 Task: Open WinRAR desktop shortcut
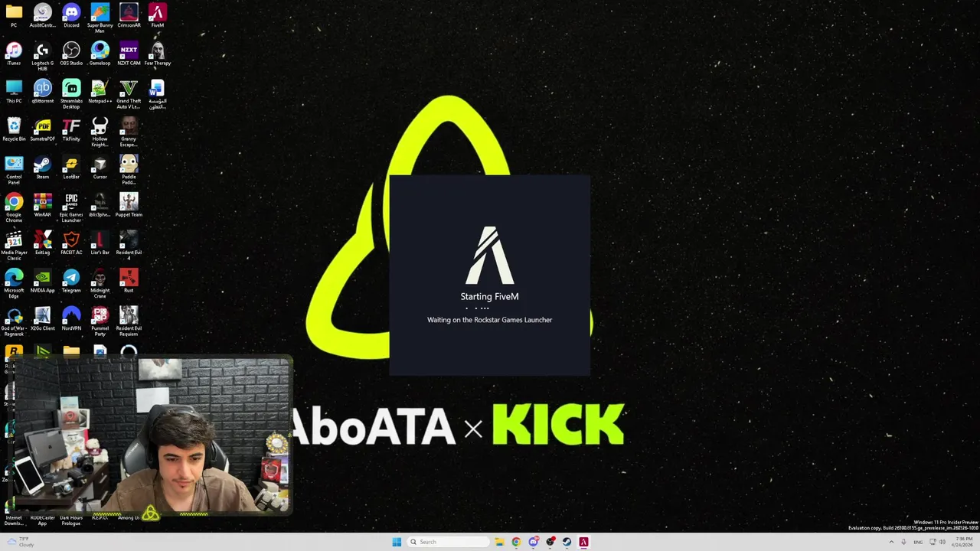coord(42,205)
